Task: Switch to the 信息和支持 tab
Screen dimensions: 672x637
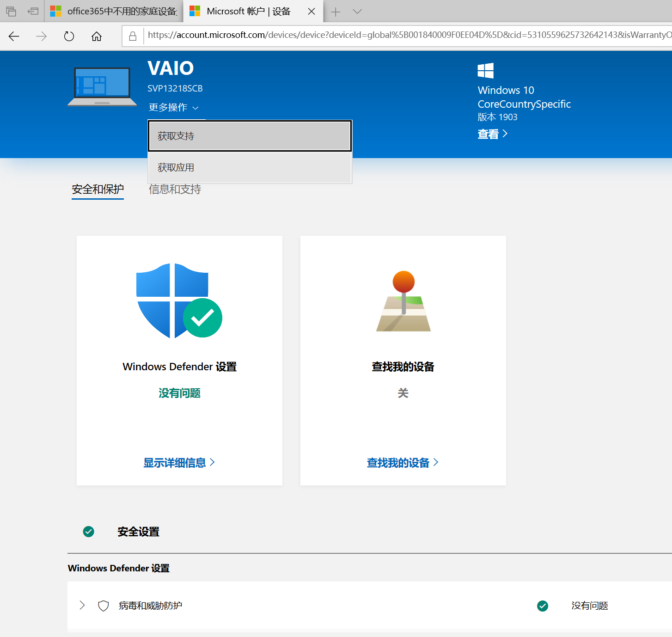Action: 175,190
